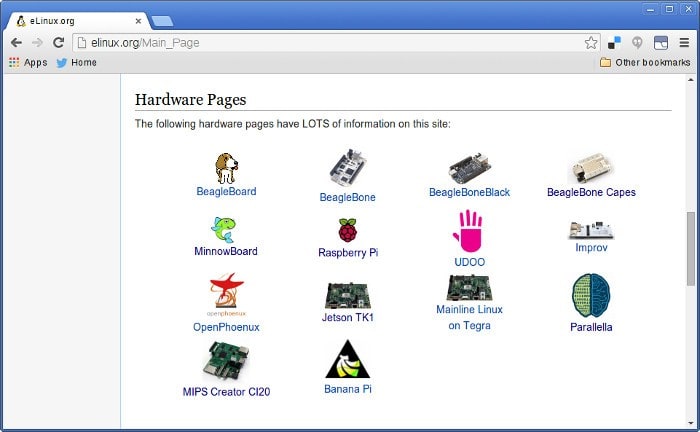
Task: Minimize the Chrome window
Action: [x=650, y=9]
